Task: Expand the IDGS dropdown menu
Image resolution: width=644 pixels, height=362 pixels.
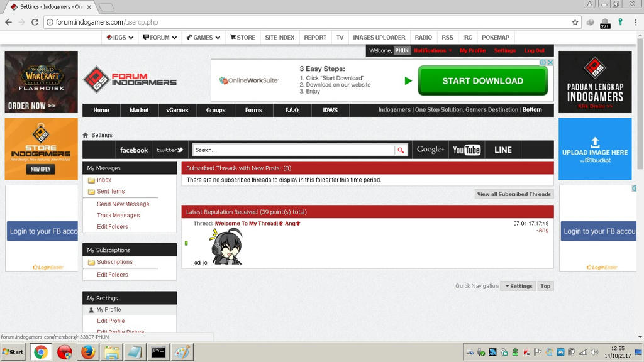Action: [x=120, y=37]
